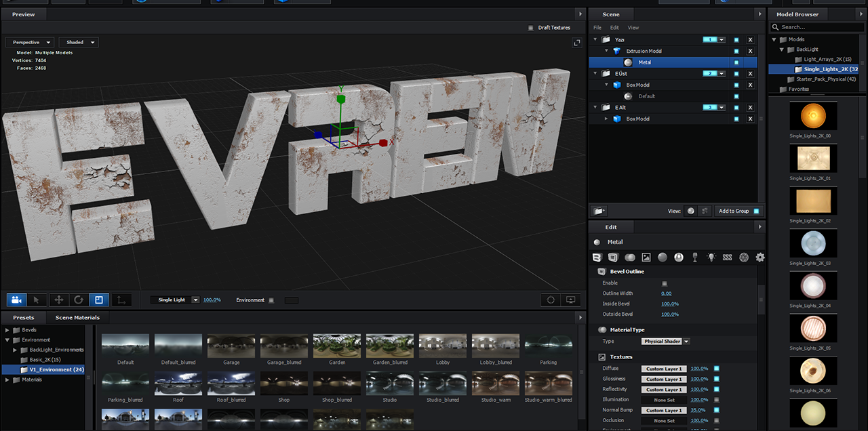Screen dimensions: 868x431
Task: Open the Perspective view dropdown
Action: point(29,42)
